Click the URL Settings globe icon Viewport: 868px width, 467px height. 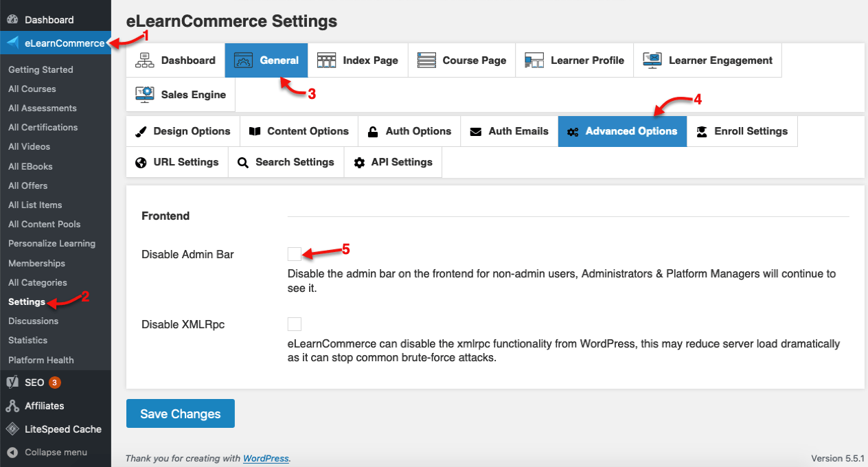141,163
